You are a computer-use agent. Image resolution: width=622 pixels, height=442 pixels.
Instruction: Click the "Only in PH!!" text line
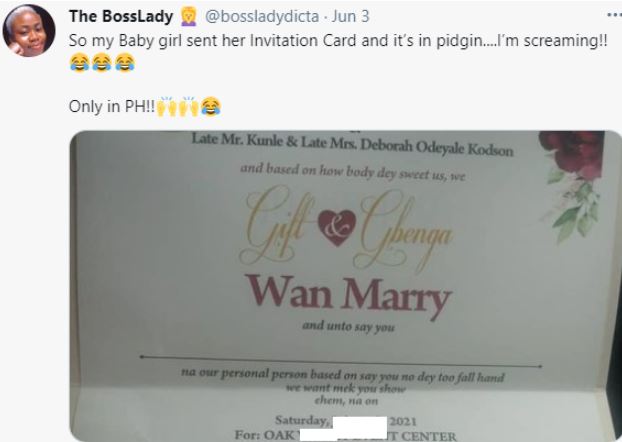click(x=112, y=106)
